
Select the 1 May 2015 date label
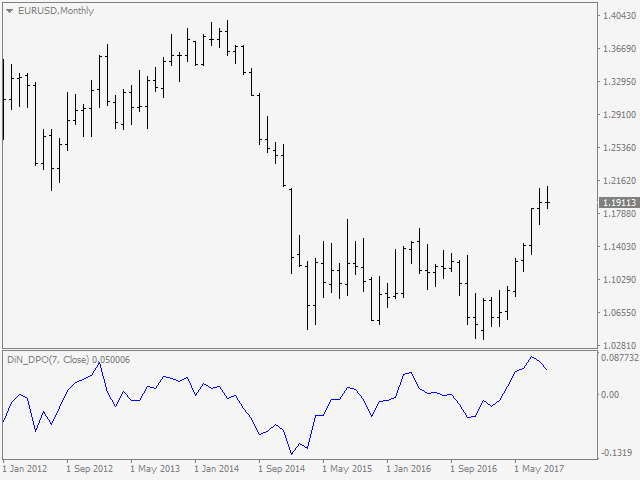[347, 469]
